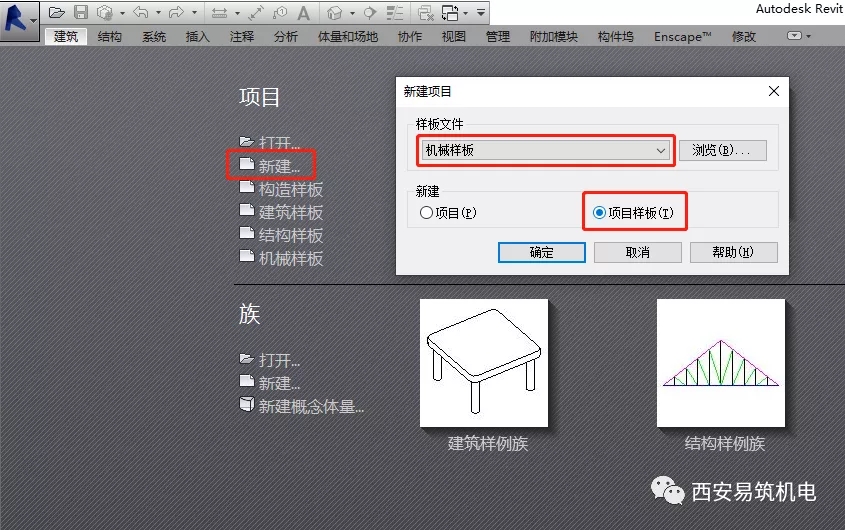Screen dimensions: 845x530
Task: Switch to the 插入 ribbon tab
Action: coord(197,36)
